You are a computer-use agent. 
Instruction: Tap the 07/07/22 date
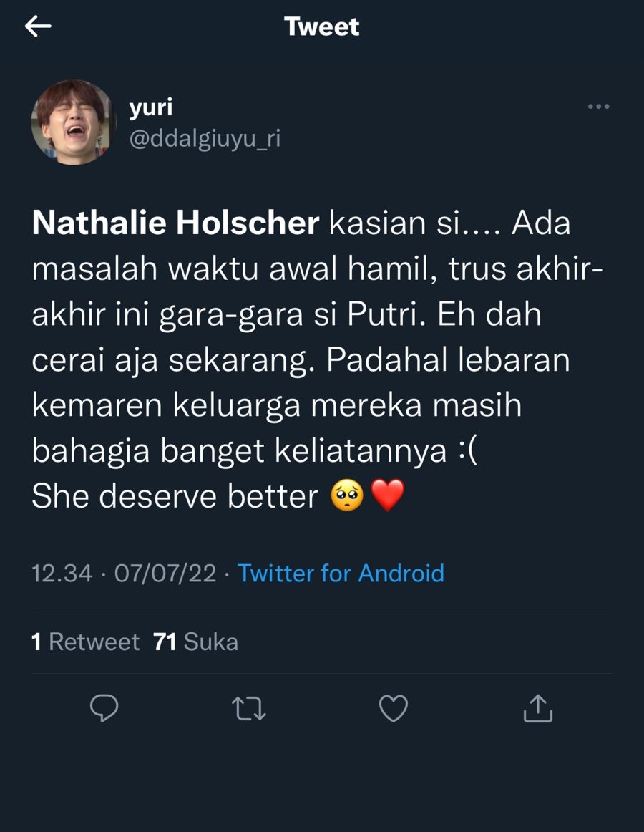(165, 573)
